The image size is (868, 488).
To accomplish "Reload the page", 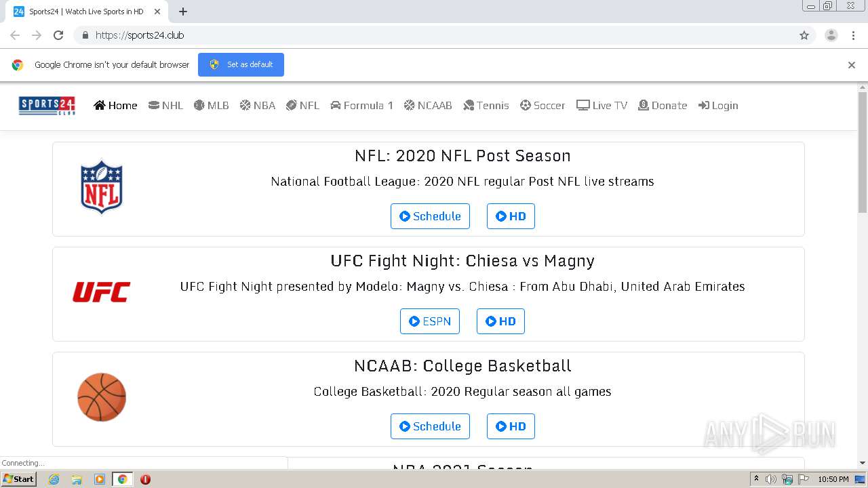I will tap(58, 35).
